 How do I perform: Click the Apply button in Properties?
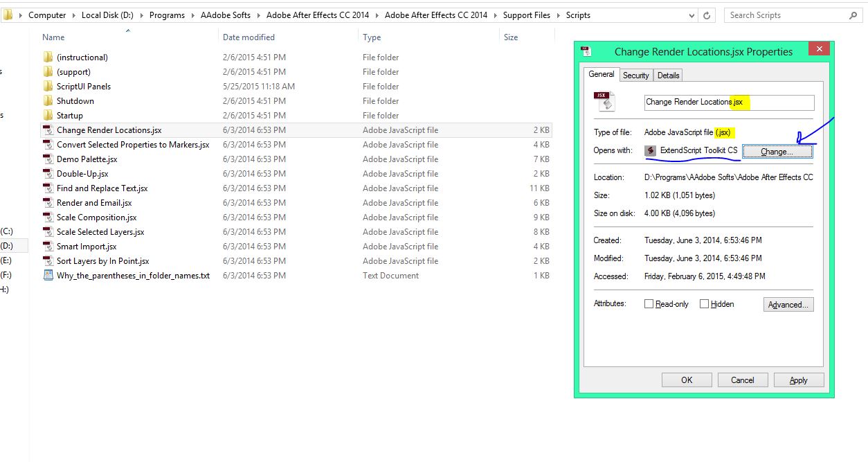[x=799, y=380]
